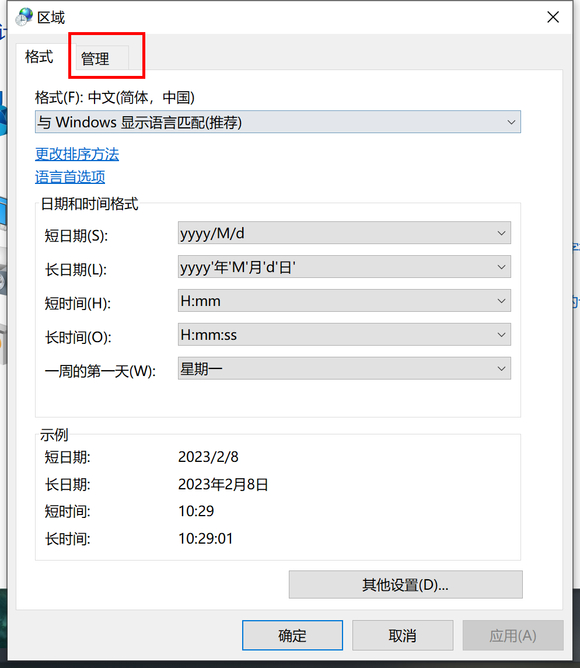Click the chevron arrow on 长时间 combo box
Image resolution: width=580 pixels, height=668 pixels.
(501, 335)
